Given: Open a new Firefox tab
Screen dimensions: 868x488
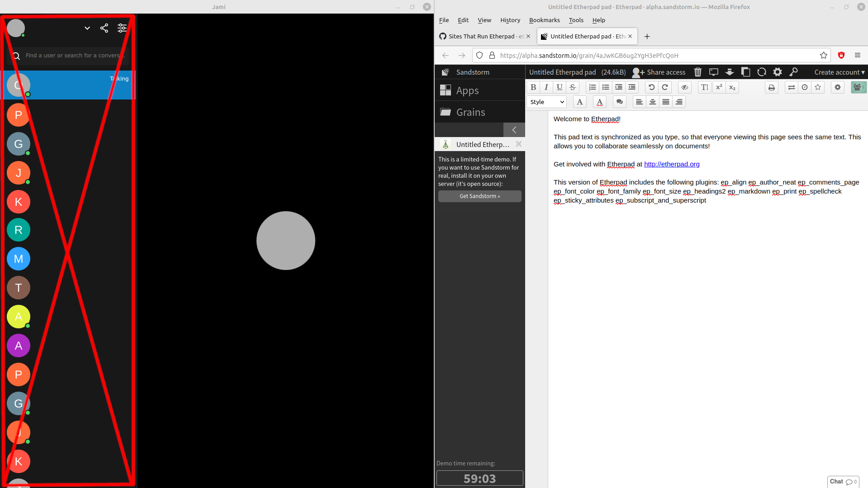Looking at the screenshot, I should (647, 37).
